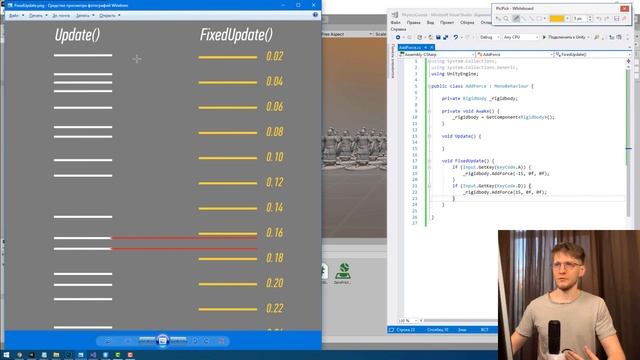This screenshot has width=640, height=360.
Task: Rotate image counterclockwise in Photo Viewer
Action: click(195, 341)
